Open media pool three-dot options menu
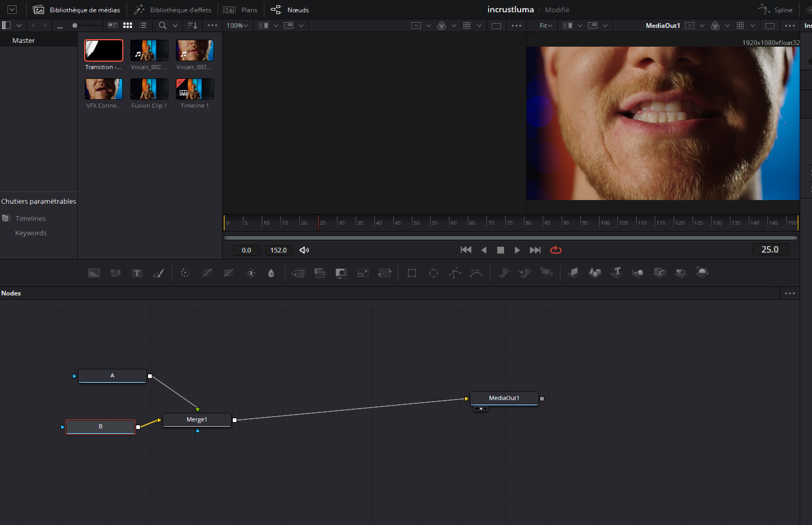Screen dimensions: 812x525 point(212,25)
